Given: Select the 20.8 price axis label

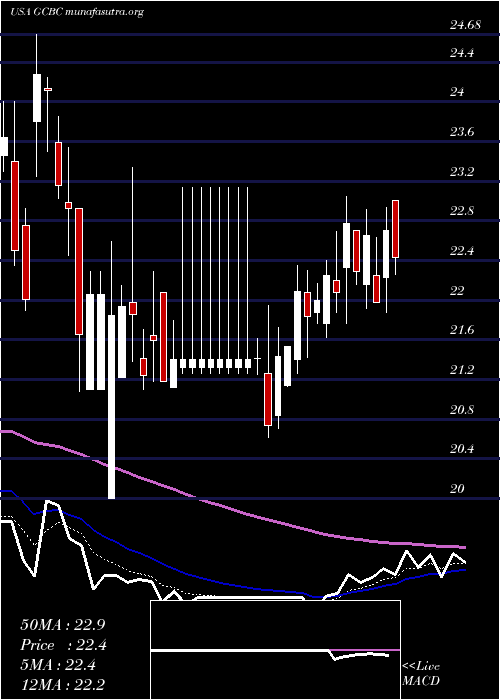Looking at the screenshot, I should pos(462,410).
